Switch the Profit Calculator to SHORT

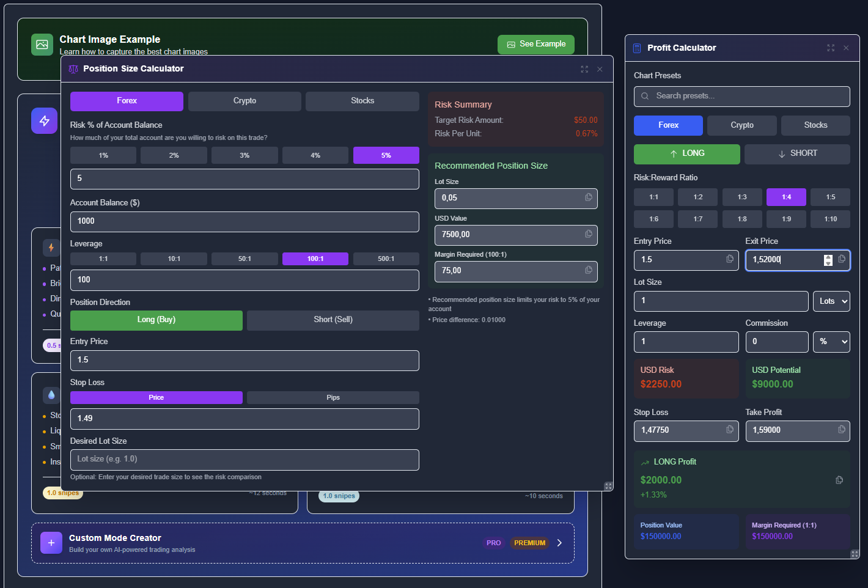797,153
